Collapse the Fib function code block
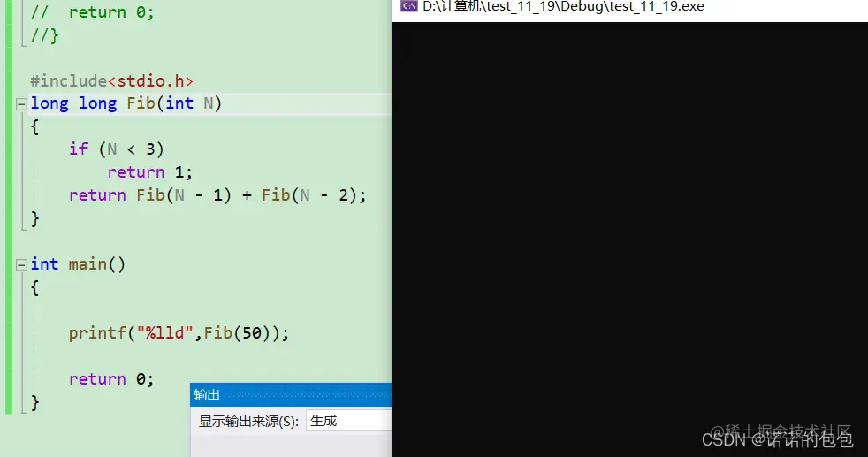Screen dimensions: 868x457 coord(21,104)
